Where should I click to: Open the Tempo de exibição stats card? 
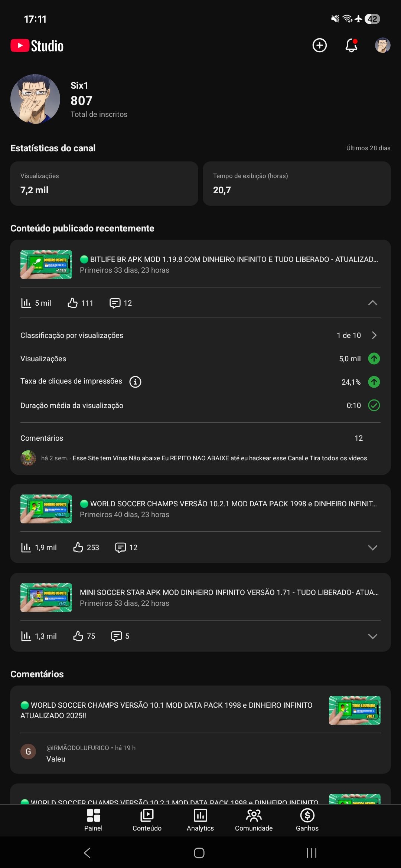pos(297,183)
